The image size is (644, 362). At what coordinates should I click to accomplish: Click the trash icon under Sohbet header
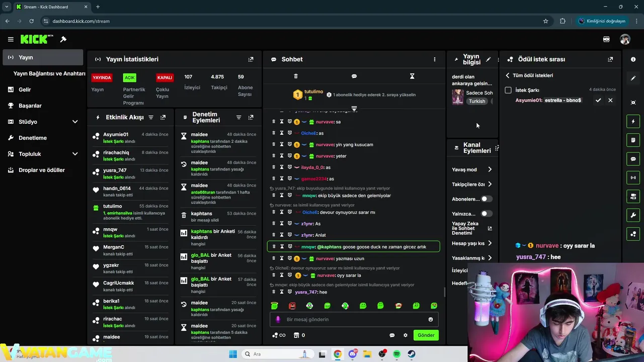coord(296,76)
